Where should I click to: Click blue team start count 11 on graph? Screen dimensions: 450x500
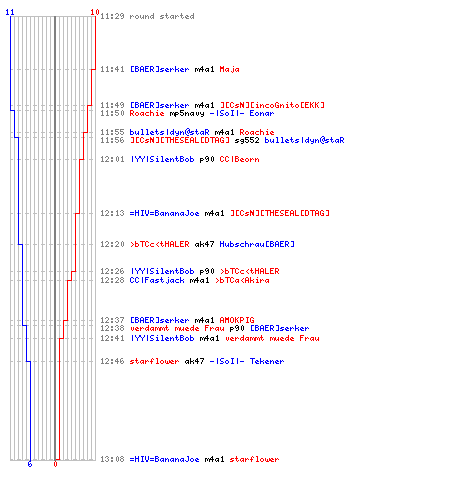pyautogui.click(x=10, y=12)
